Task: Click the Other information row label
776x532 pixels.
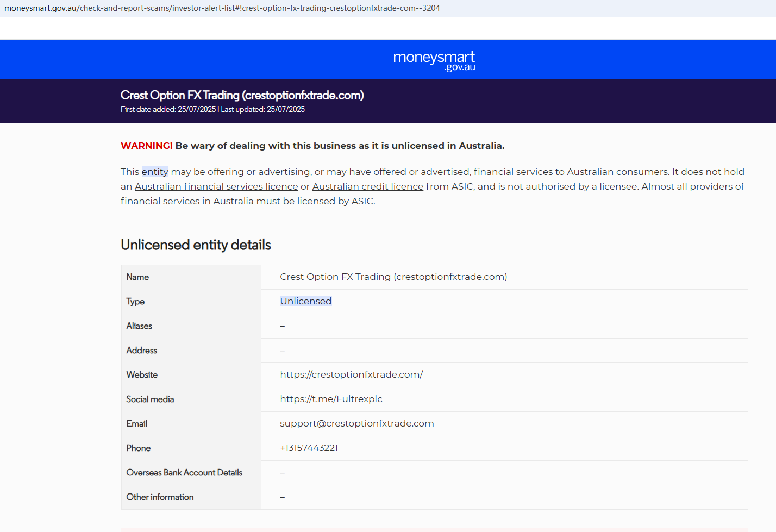Action: (160, 497)
